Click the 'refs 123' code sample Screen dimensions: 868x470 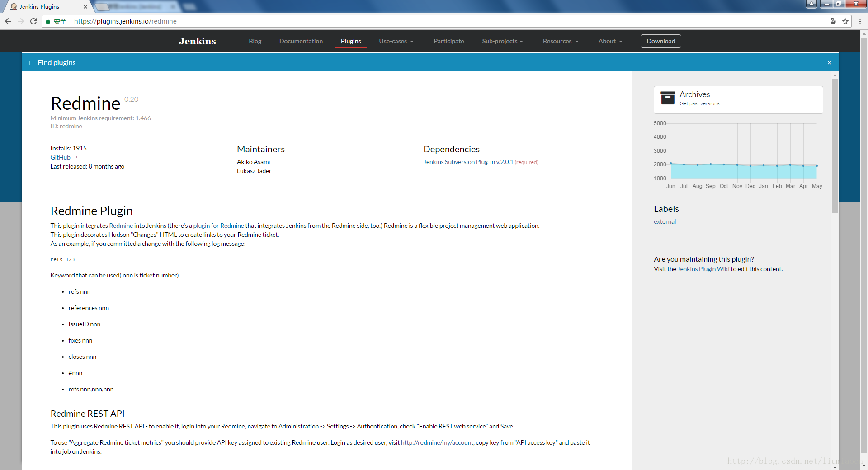coord(62,259)
